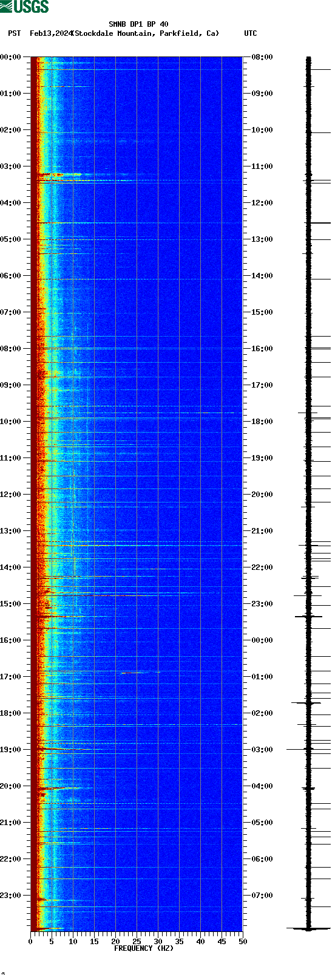Click the frequency axis value '30'
Image resolution: width=335 pixels, height=980 pixels.
[158, 942]
